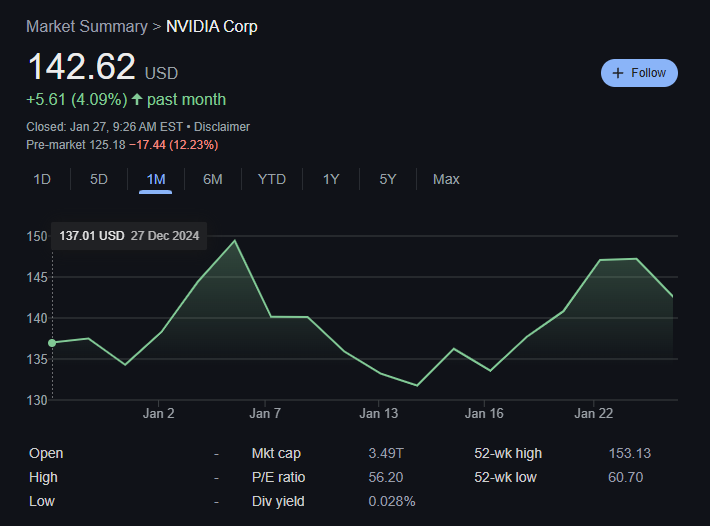The image size is (710, 526).
Task: Click the 60.70 low value
Action: [x=625, y=478]
